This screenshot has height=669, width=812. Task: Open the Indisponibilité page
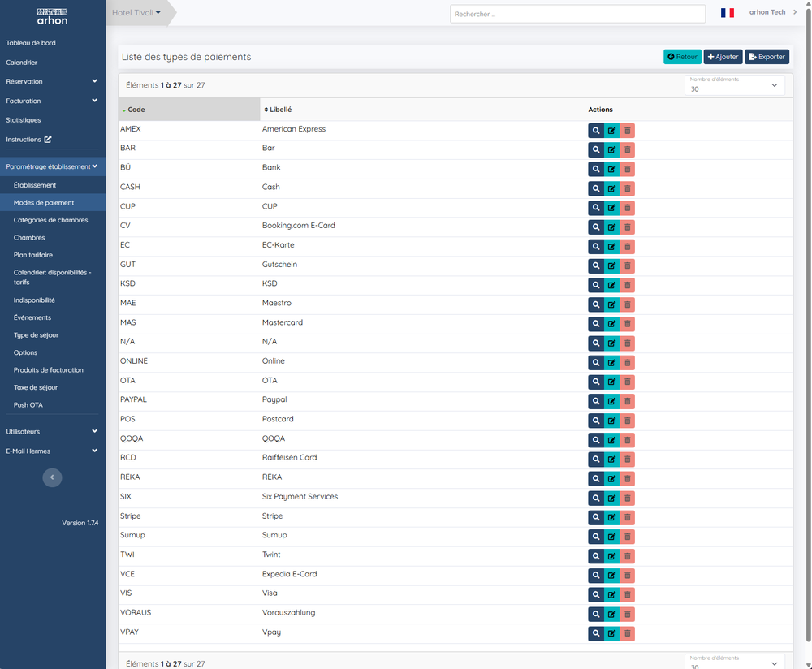tap(34, 300)
